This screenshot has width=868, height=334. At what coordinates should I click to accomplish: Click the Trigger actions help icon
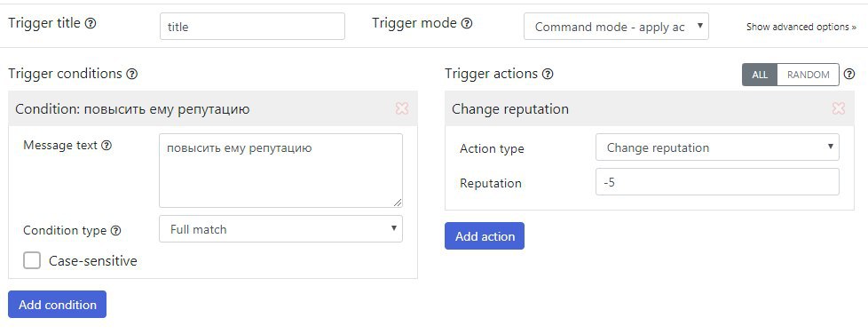[548, 74]
